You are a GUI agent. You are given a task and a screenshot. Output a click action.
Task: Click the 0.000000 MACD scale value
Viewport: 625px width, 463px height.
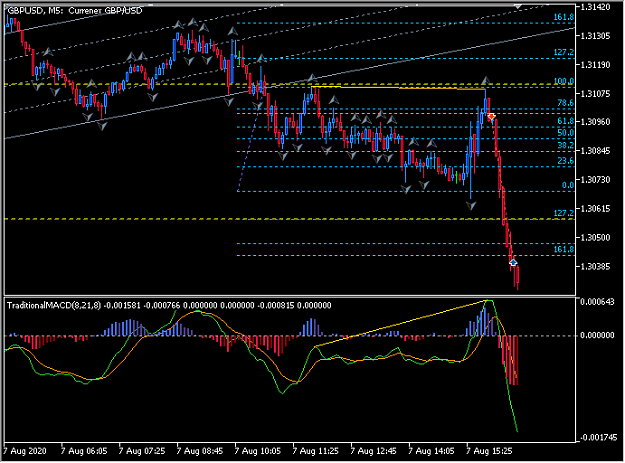(597, 335)
